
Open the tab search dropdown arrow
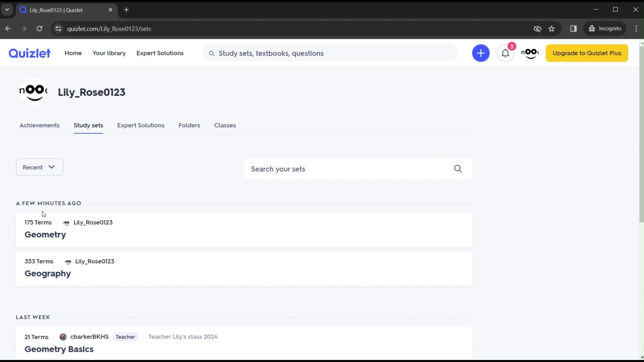click(7, 10)
